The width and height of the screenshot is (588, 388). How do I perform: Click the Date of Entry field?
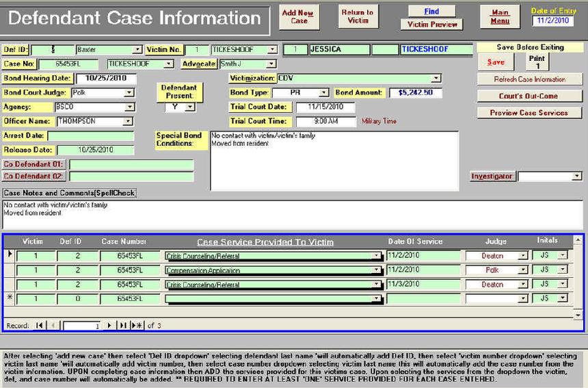tap(552, 21)
